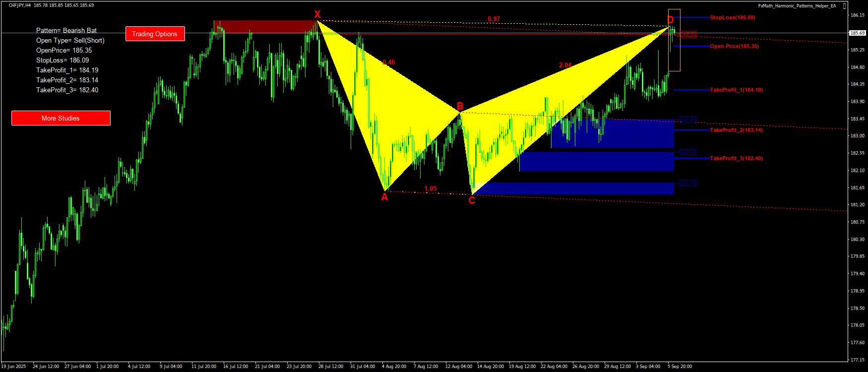Click the StopLoss(186.09) level label
This screenshot has width=868, height=372.
click(732, 17)
